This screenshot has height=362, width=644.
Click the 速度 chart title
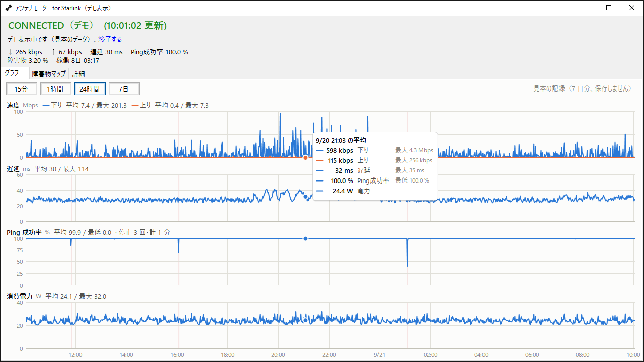pos(13,106)
